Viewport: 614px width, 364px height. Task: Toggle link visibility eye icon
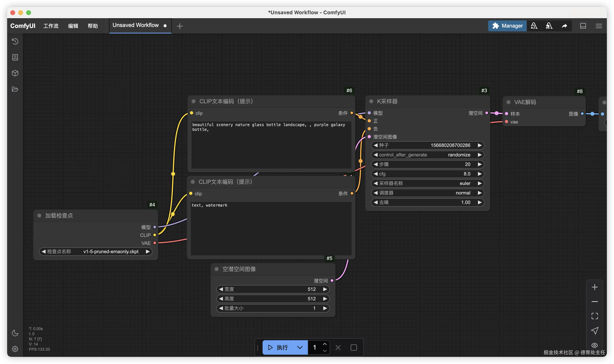[594, 345]
